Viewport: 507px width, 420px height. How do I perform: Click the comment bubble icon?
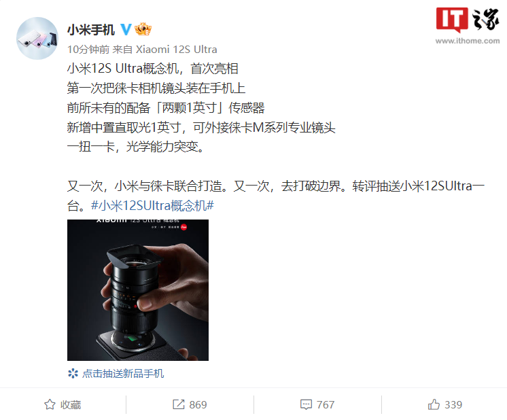click(x=306, y=404)
